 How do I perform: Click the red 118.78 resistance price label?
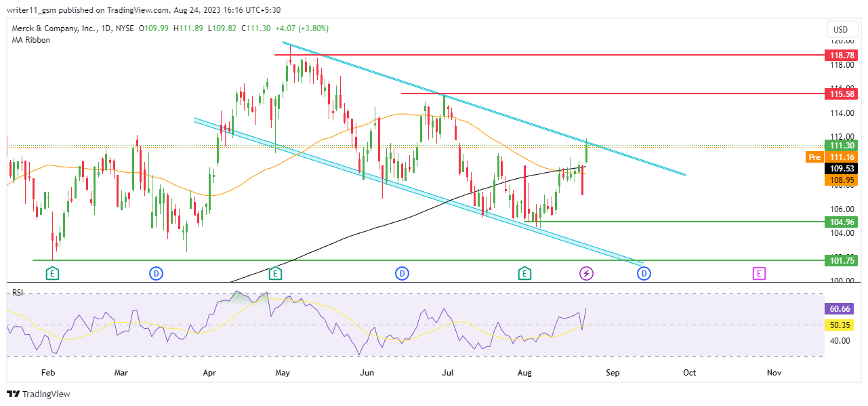click(840, 54)
